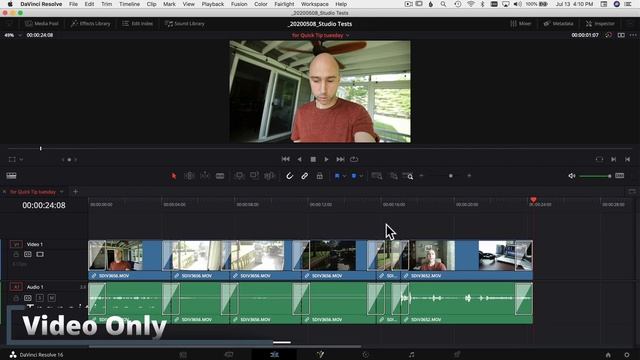Open the Media Pool panel

click(x=42, y=24)
